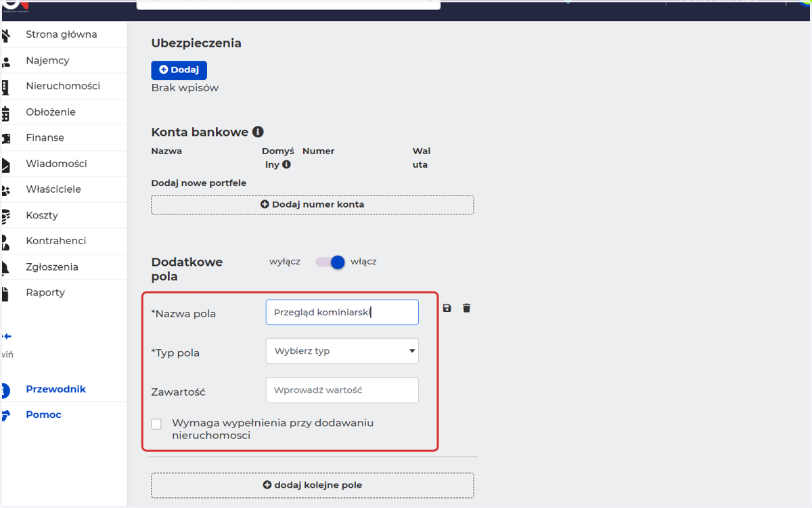Open the 'Wybierz typ' field type dropdown
This screenshot has width=812, height=508.
(342, 351)
